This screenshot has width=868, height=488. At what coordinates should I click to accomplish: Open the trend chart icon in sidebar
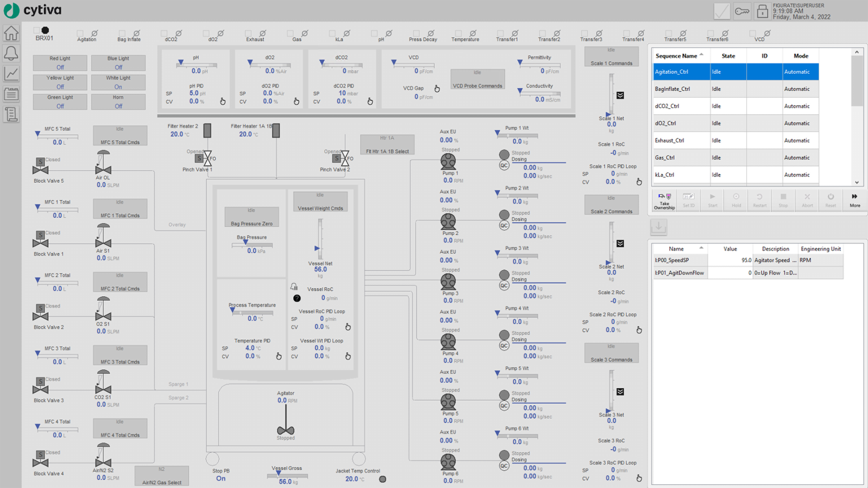tap(11, 74)
